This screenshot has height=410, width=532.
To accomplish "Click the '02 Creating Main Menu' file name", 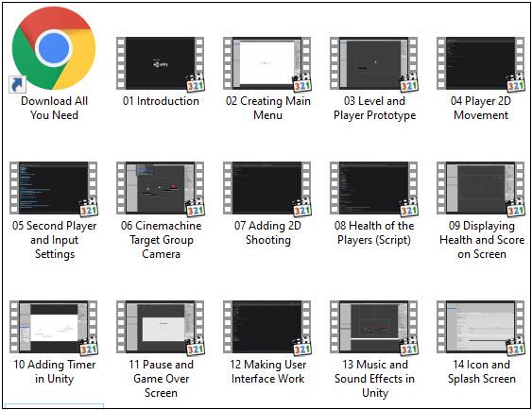I will 268,108.
